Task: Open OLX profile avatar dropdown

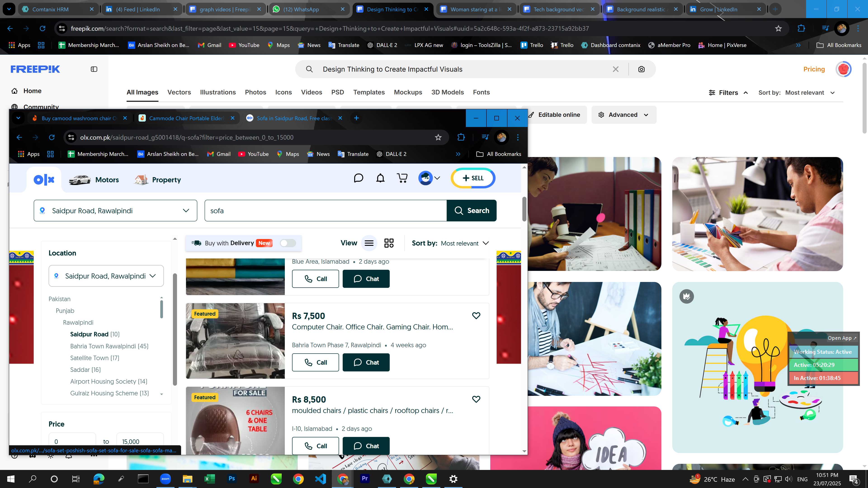Action: pos(429,178)
